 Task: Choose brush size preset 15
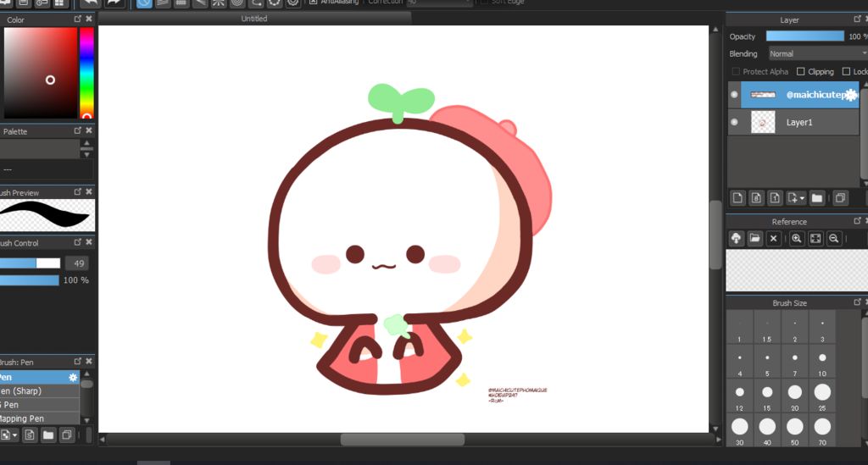[766, 396]
